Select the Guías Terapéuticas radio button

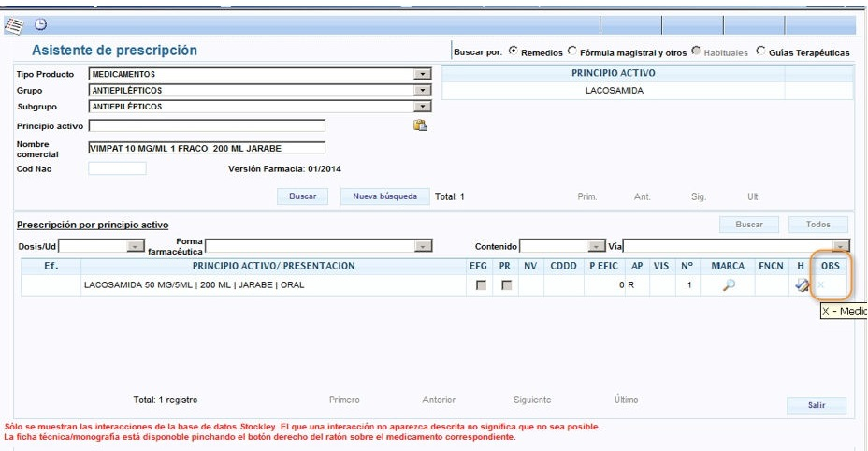[760, 52]
